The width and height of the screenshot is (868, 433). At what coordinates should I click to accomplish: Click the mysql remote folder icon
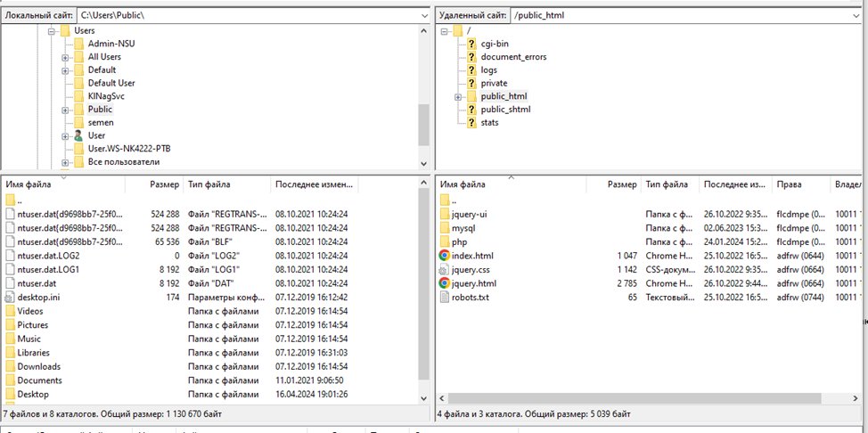tap(446, 228)
